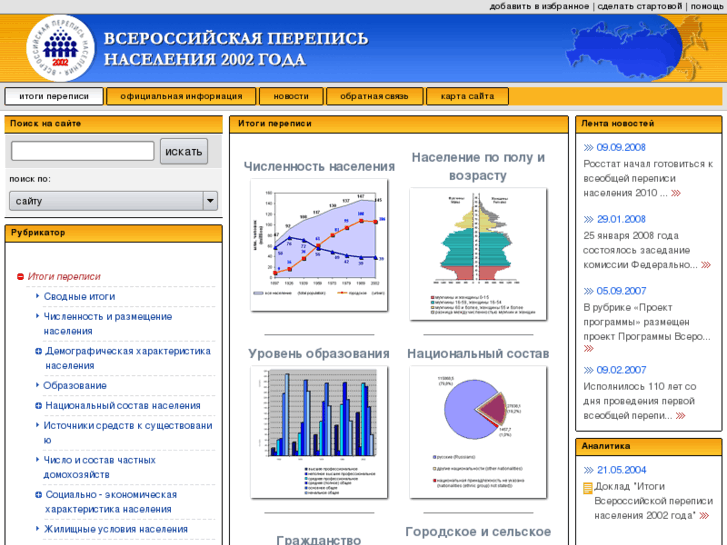Click 'сделать стартовой' link
The width and height of the screenshot is (727, 545).
639,6
